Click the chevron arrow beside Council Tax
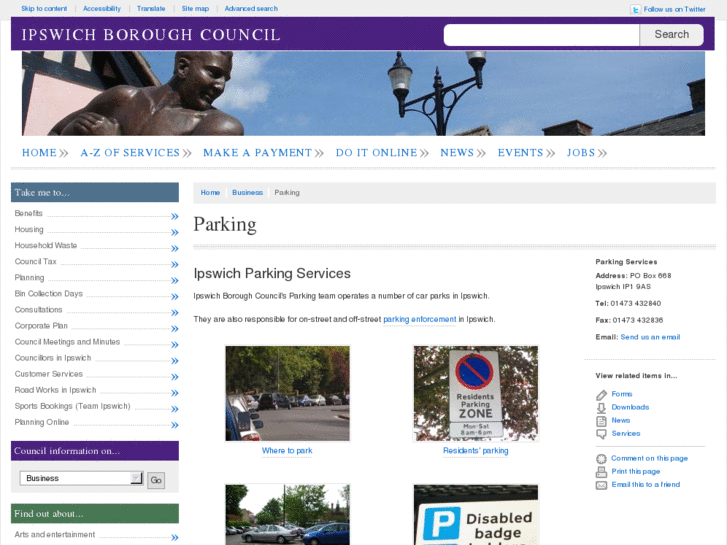 175,264
